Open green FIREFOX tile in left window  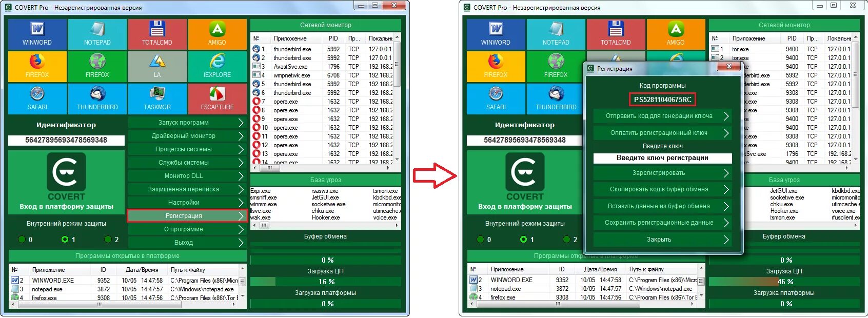click(x=97, y=66)
